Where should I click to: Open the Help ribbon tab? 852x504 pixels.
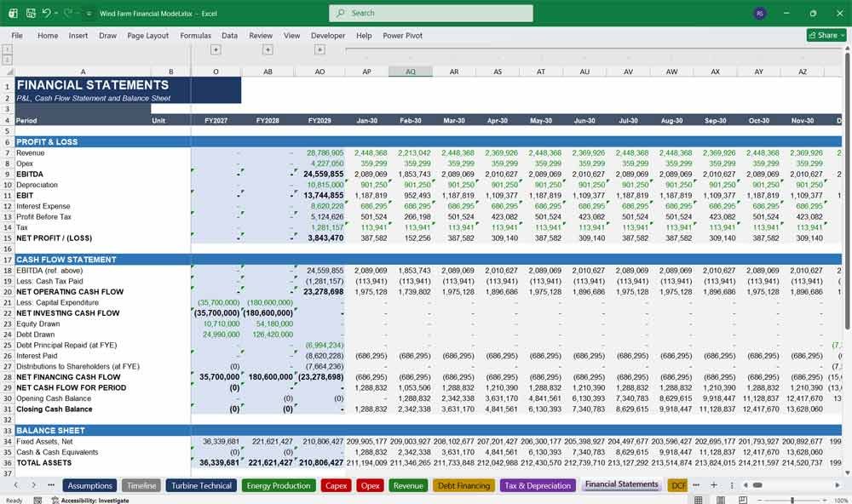[x=364, y=35]
